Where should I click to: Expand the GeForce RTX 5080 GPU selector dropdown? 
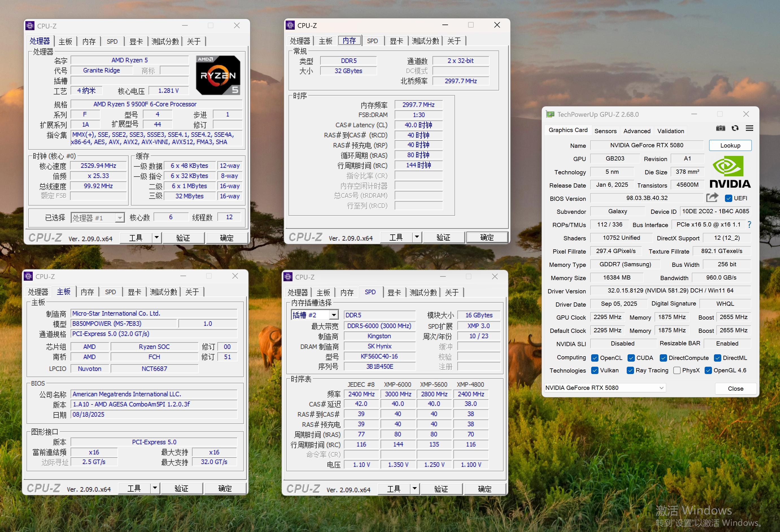(x=661, y=388)
